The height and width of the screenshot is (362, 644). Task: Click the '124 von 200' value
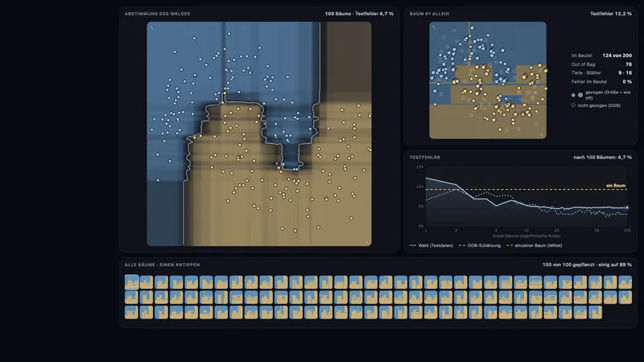click(x=617, y=56)
